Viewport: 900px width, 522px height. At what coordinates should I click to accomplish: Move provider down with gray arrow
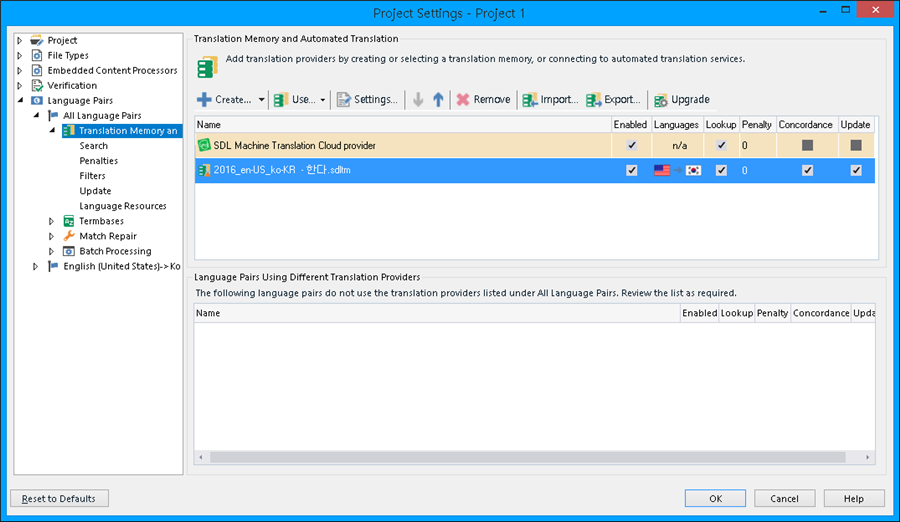point(418,99)
